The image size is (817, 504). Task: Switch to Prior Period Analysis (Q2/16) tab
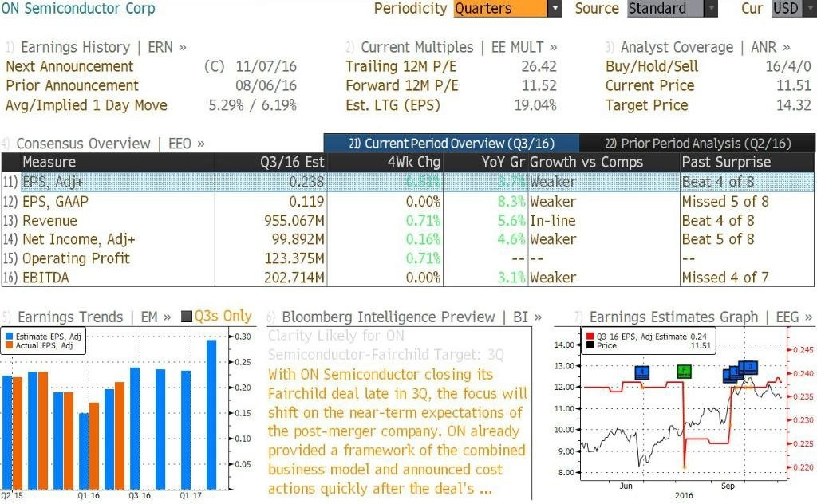tap(697, 144)
